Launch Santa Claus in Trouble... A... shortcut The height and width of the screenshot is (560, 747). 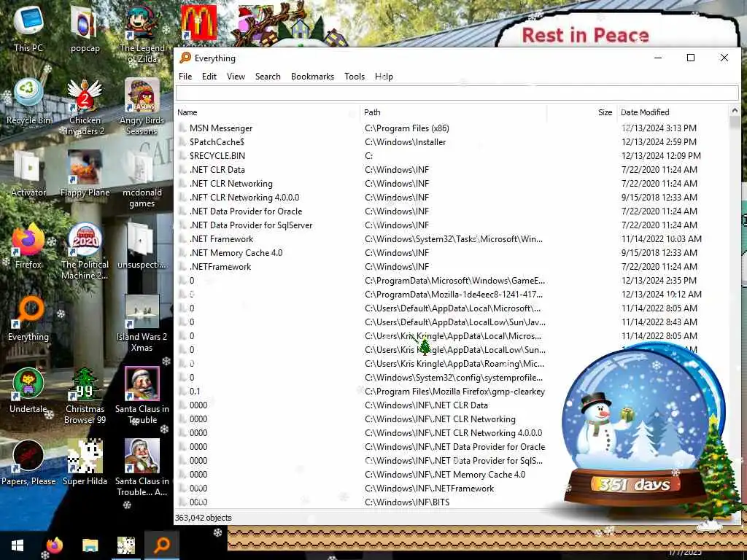(x=142, y=469)
